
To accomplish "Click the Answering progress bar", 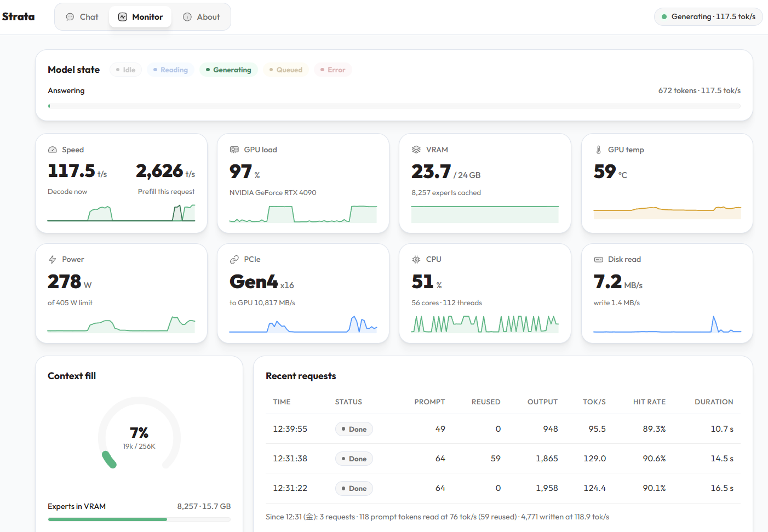I will (x=394, y=106).
